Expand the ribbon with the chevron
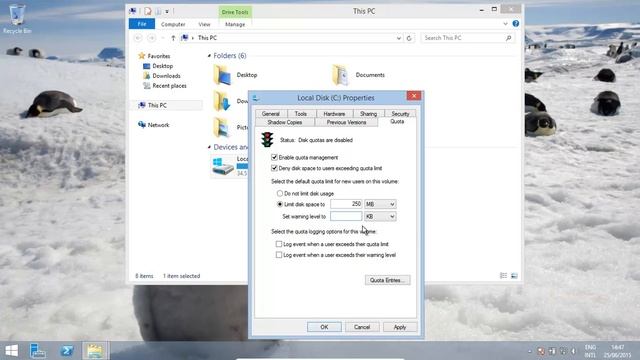Screen dimensions: 640x360 [505, 24]
